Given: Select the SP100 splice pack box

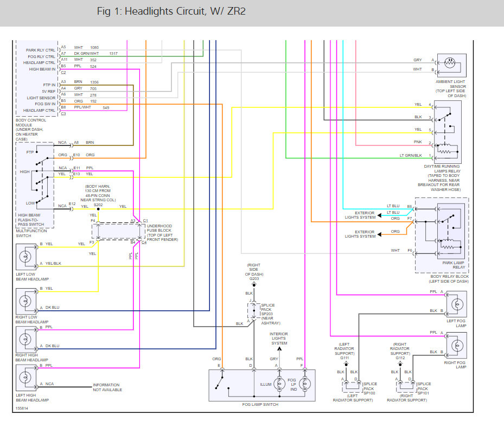Looking at the screenshot, I should [353, 386].
